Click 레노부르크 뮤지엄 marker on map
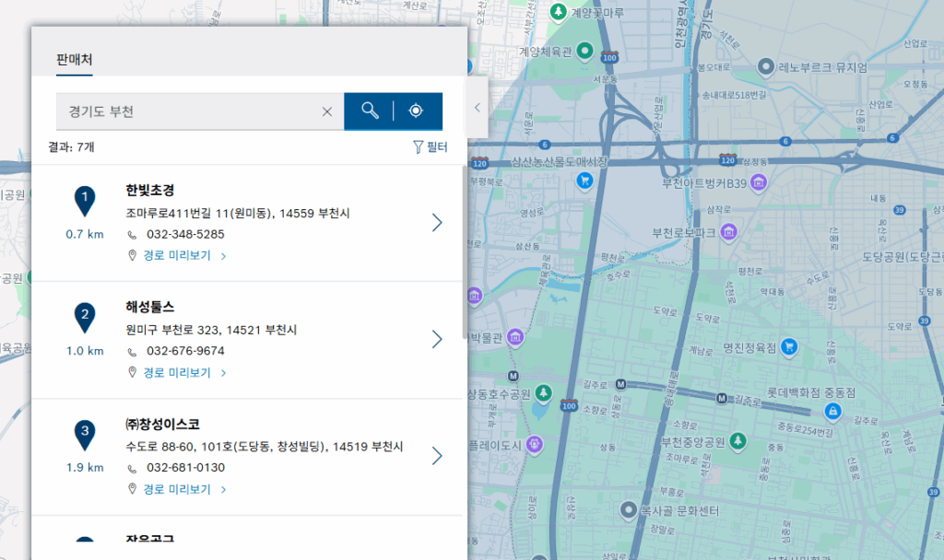 point(766,66)
